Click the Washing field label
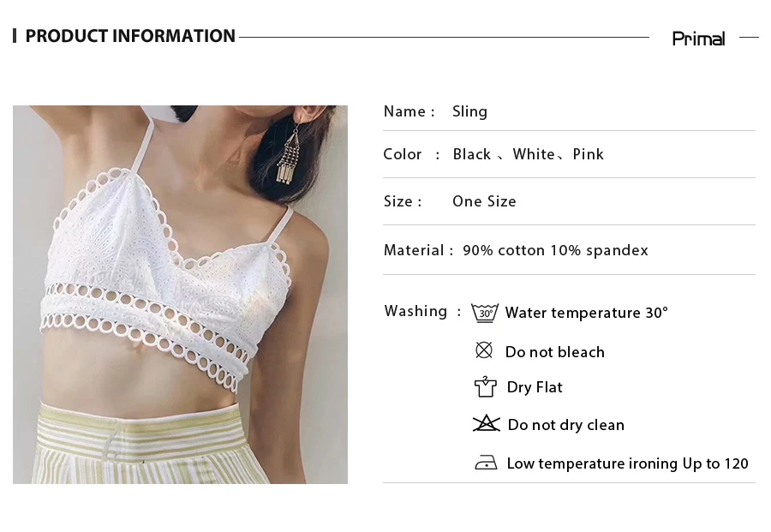Viewport: 771px width, 532px height. pos(416,311)
